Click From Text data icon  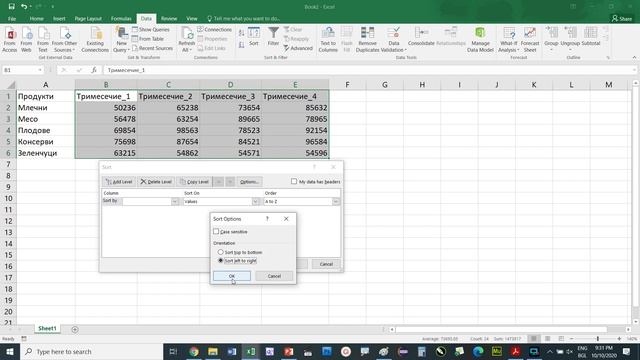click(x=43, y=40)
